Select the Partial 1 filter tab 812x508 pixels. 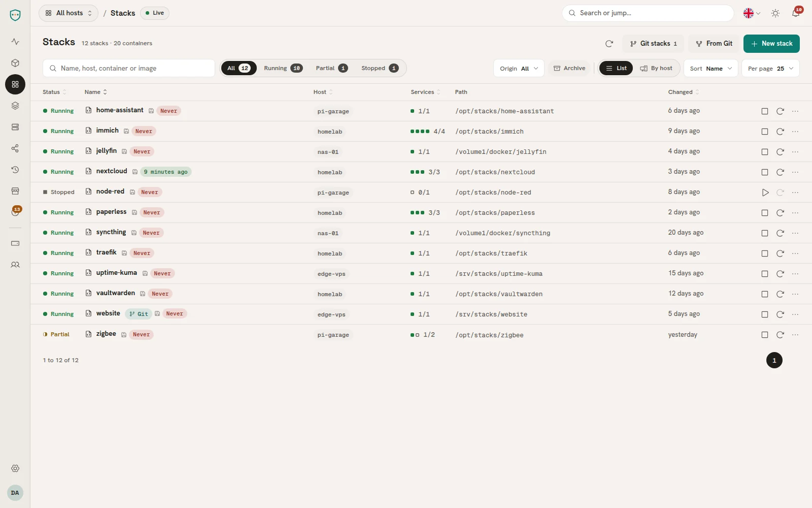tap(331, 68)
